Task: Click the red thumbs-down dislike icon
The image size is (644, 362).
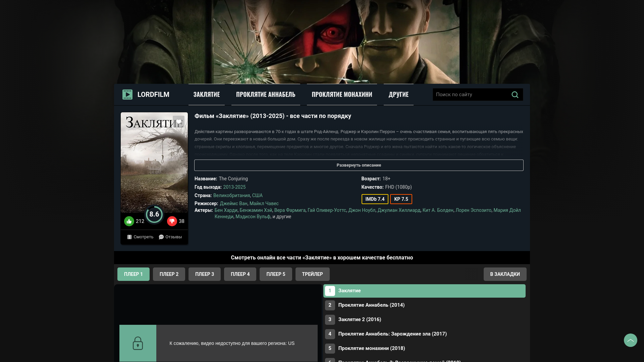Action: (172, 221)
